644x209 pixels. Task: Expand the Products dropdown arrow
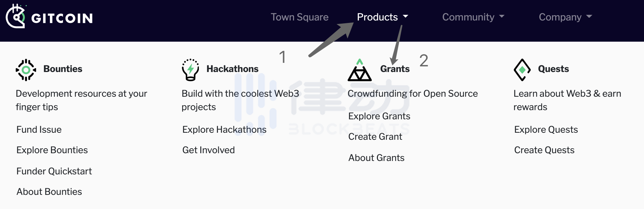406,16
